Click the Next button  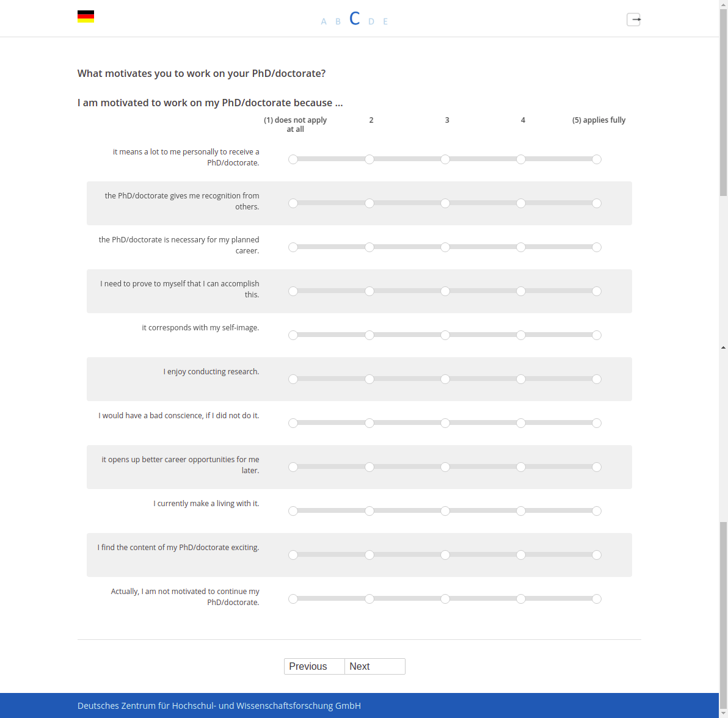pyautogui.click(x=375, y=667)
